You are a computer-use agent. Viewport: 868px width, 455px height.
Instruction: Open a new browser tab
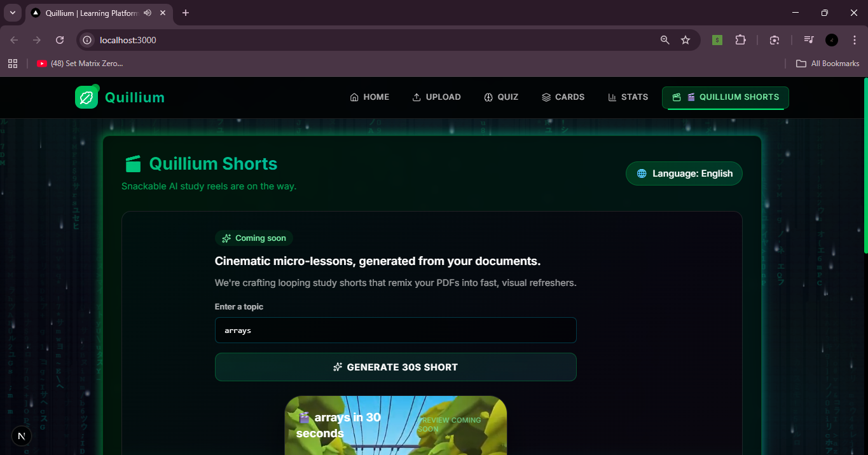coord(186,13)
